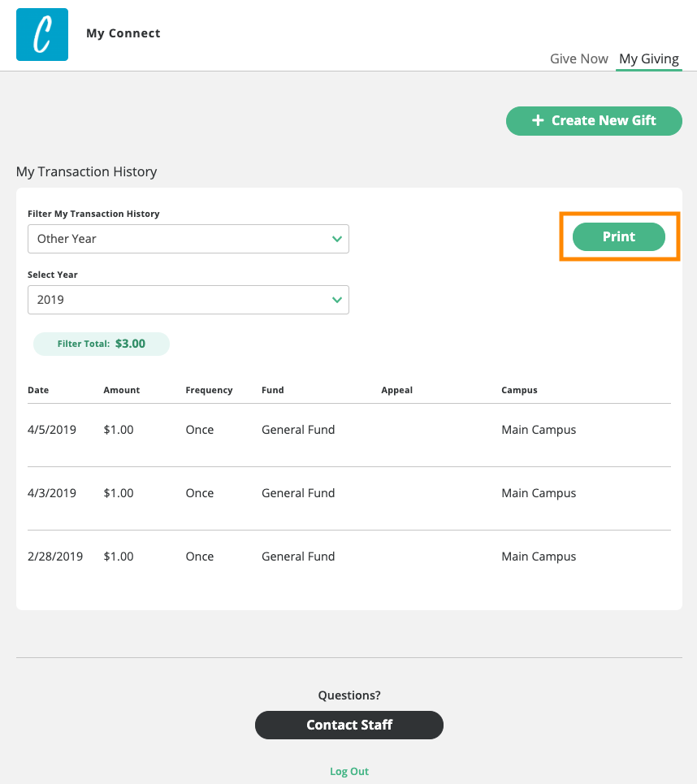The width and height of the screenshot is (697, 784).
Task: Click the chevron arrow on the 2019 year selector
Action: pyautogui.click(x=337, y=300)
